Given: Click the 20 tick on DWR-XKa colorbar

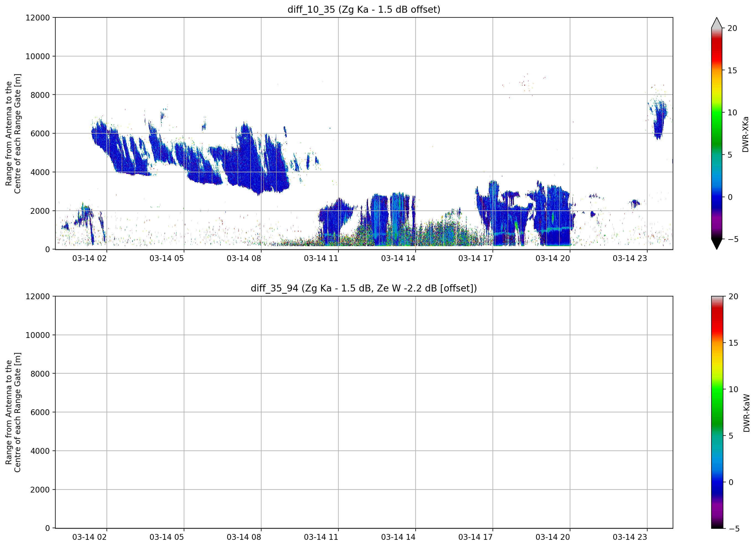Looking at the screenshot, I should tap(732, 28).
